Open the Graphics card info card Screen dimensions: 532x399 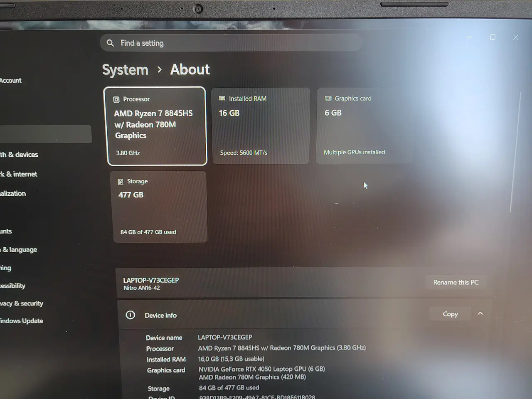[364, 126]
